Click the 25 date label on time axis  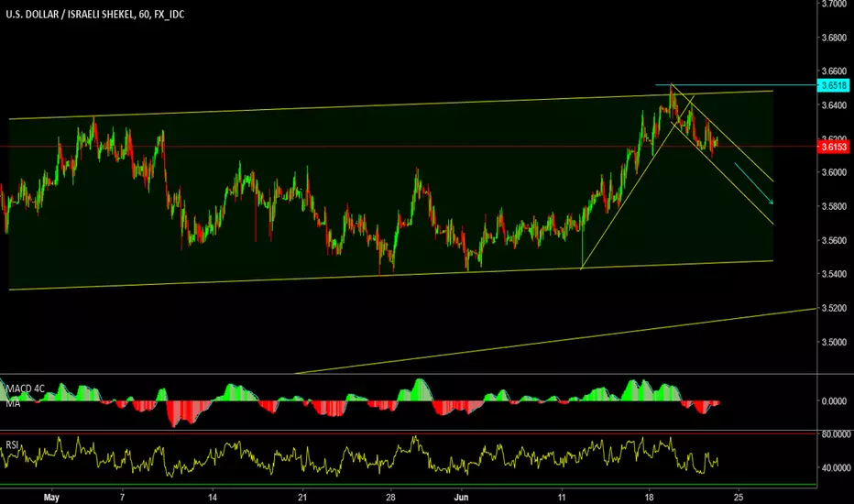[738, 497]
